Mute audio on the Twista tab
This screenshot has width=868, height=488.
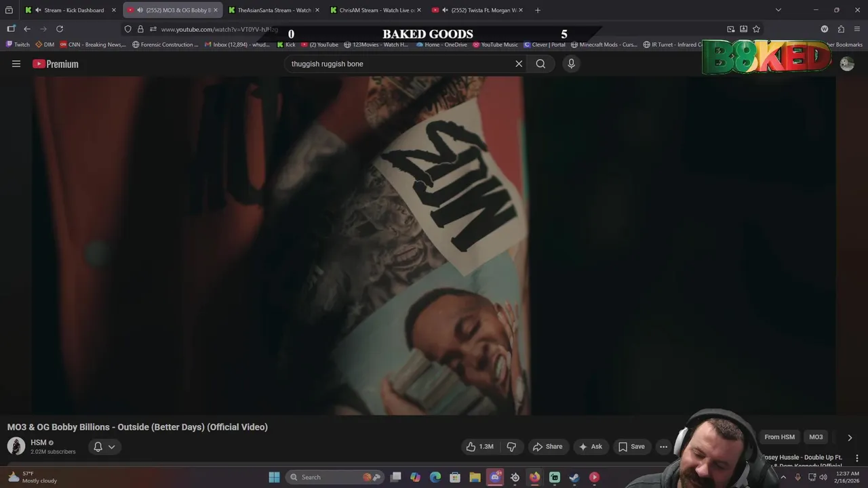click(x=444, y=10)
